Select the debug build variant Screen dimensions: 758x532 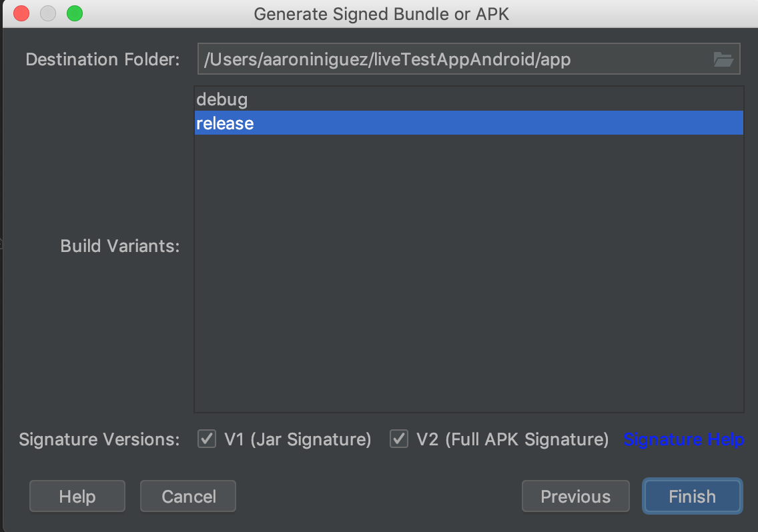pyautogui.click(x=222, y=100)
